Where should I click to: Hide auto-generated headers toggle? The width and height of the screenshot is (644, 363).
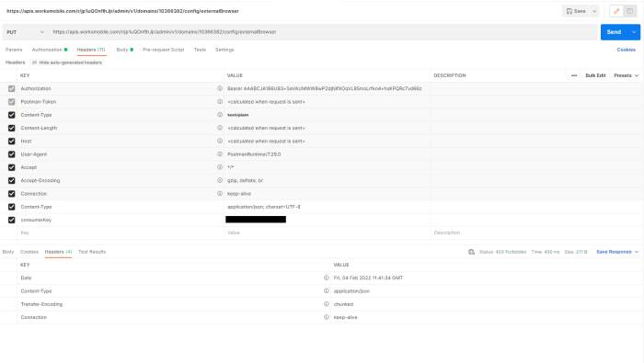pyautogui.click(x=67, y=62)
